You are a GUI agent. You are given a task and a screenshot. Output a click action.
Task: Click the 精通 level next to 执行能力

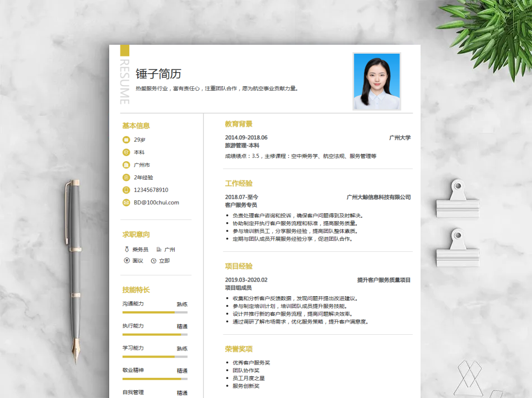(x=182, y=326)
